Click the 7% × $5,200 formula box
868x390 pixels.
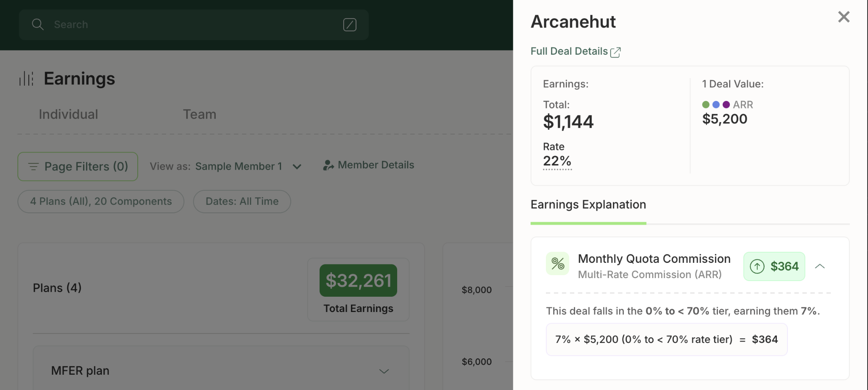667,340
